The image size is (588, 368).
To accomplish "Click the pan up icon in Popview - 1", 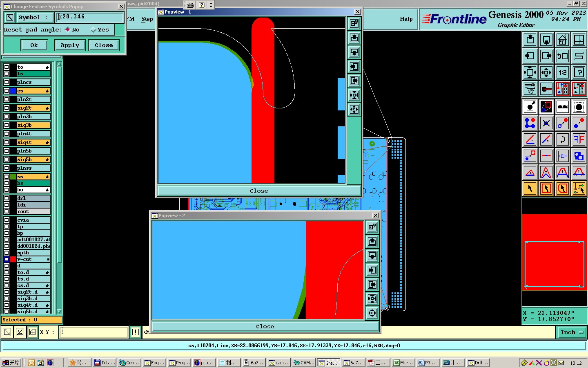I will tap(354, 38).
